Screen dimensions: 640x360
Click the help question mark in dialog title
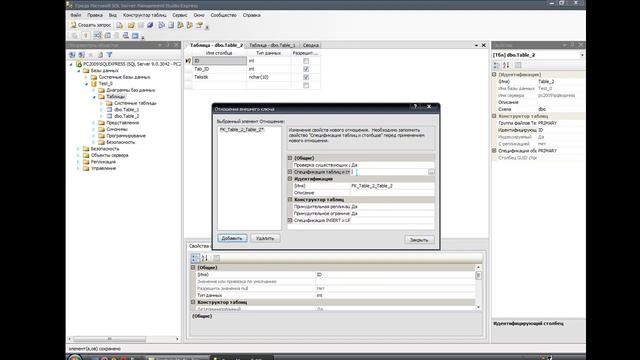pos(416,107)
